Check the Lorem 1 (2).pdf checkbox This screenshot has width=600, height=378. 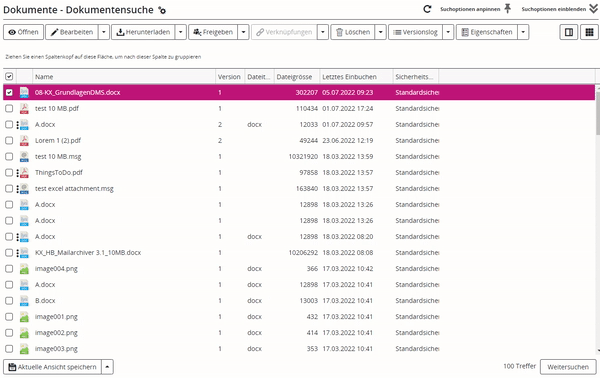click(x=9, y=141)
